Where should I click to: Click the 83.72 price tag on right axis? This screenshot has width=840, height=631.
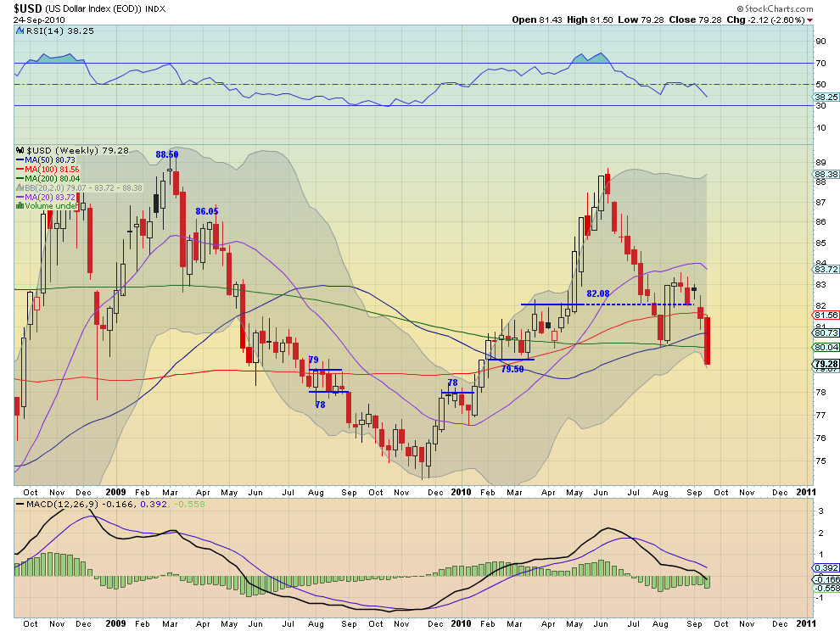pos(826,269)
